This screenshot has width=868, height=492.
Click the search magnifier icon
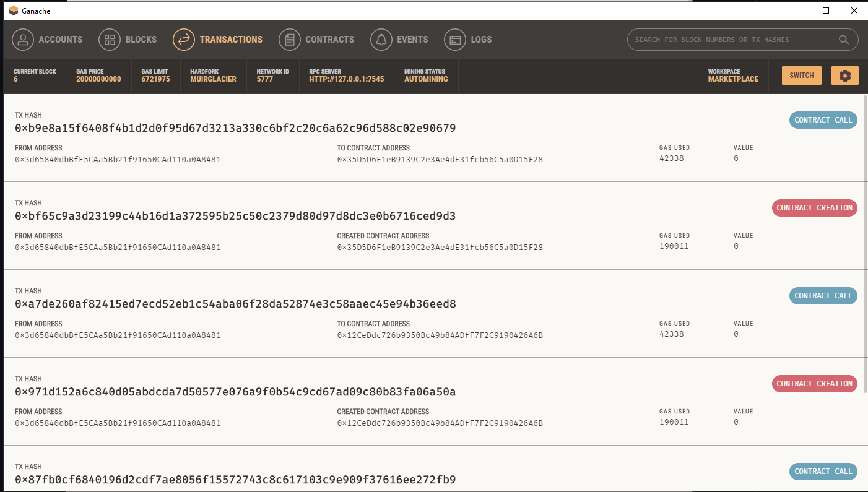843,40
